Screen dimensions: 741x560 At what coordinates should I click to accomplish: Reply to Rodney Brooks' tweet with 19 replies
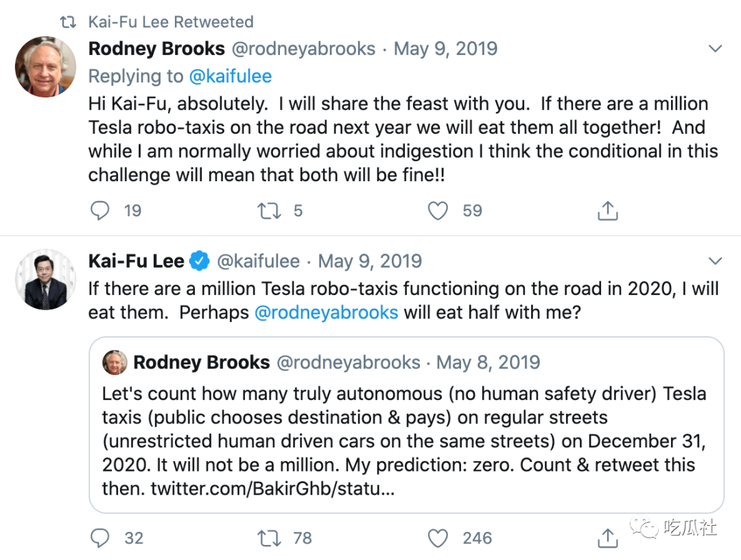point(99,211)
